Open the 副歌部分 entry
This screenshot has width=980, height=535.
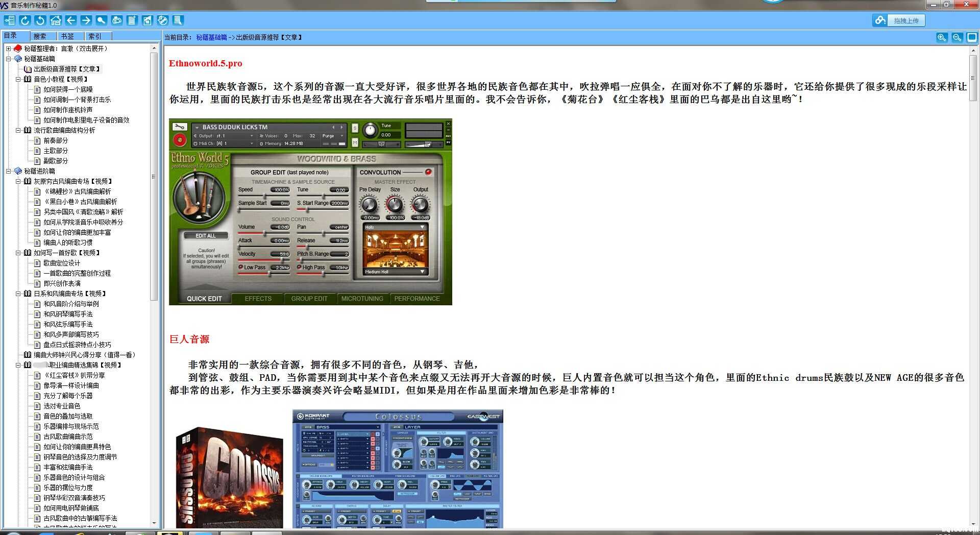56,161
